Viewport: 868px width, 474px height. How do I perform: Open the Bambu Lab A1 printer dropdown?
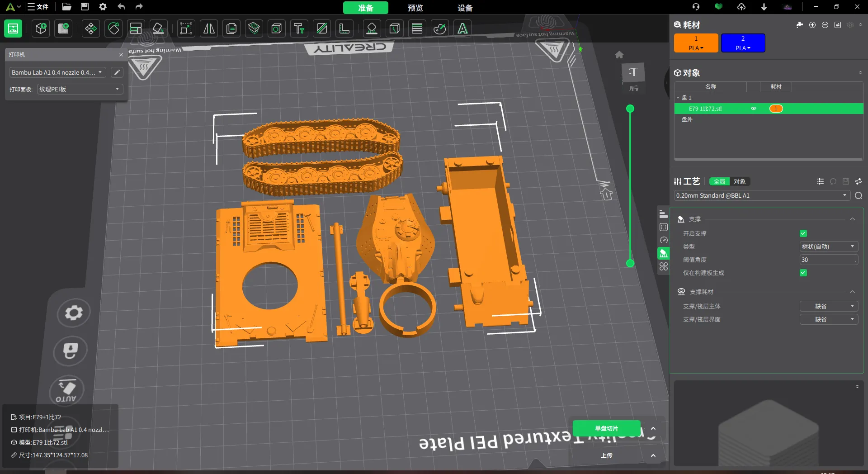point(57,72)
